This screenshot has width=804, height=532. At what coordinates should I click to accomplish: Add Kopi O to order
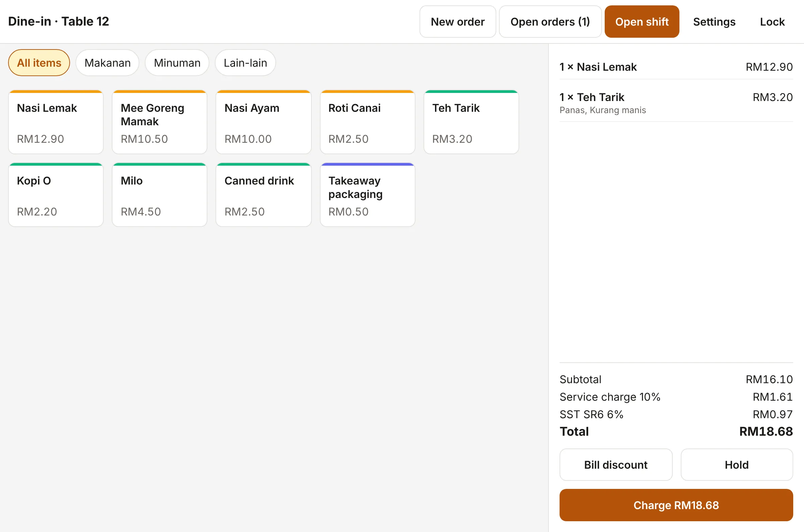[x=56, y=195]
